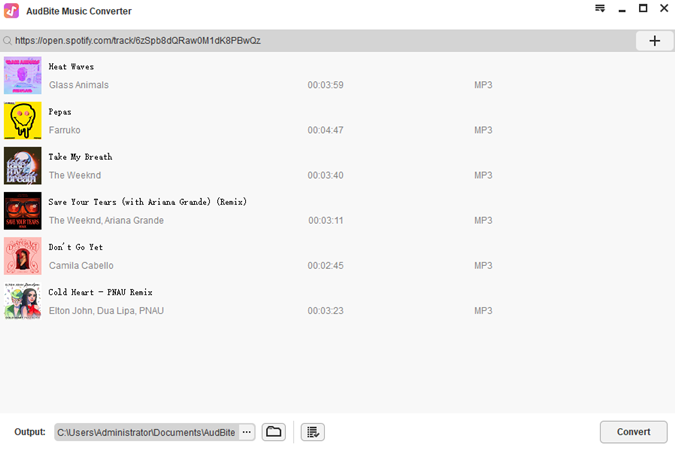Click the track title Take My Breath
675x450 pixels.
pyautogui.click(x=81, y=157)
